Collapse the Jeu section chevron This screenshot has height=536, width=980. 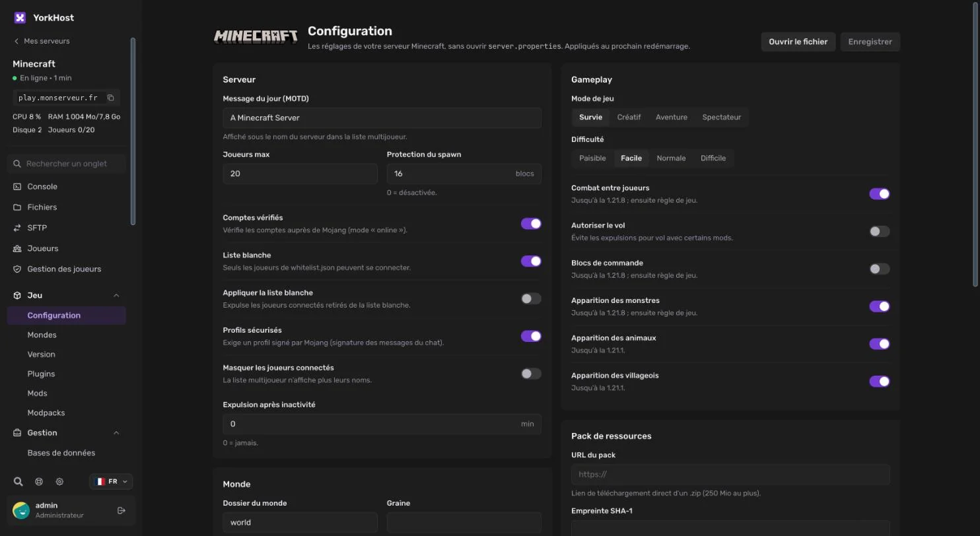pyautogui.click(x=116, y=296)
